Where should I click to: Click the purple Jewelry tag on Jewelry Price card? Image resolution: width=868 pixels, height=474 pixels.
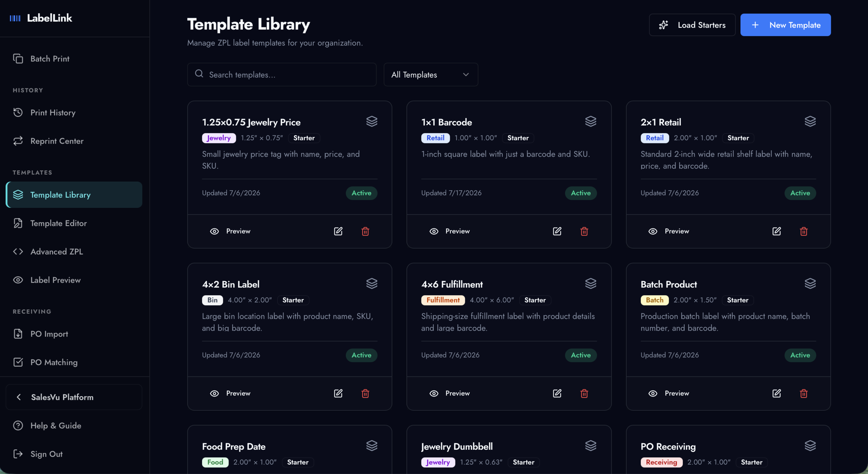coord(219,138)
